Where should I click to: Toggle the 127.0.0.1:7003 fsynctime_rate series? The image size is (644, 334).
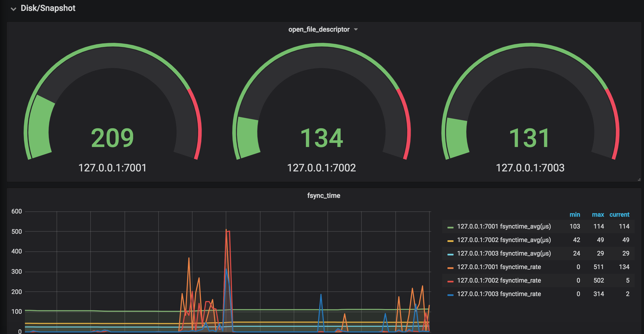coord(499,294)
